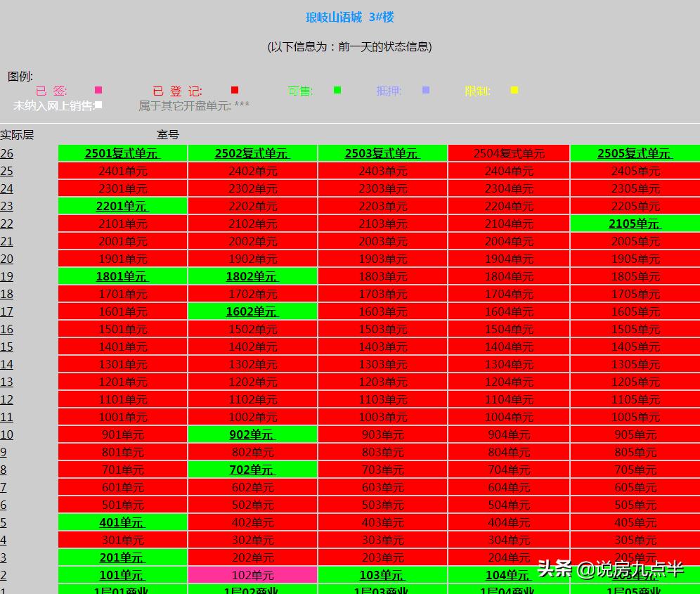Click floor number 19 link
Screen dimensions: 700x594
pyautogui.click(x=7, y=276)
